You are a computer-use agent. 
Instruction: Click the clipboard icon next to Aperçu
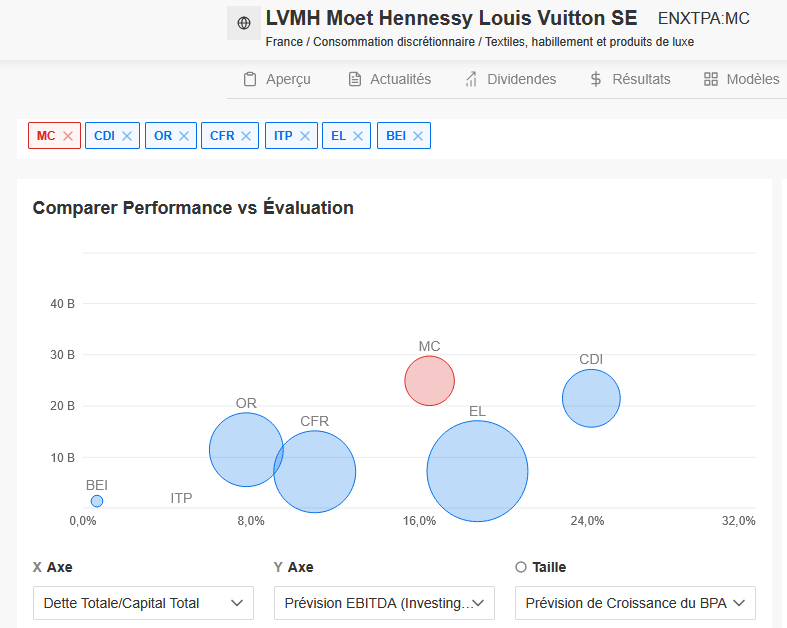(249, 79)
